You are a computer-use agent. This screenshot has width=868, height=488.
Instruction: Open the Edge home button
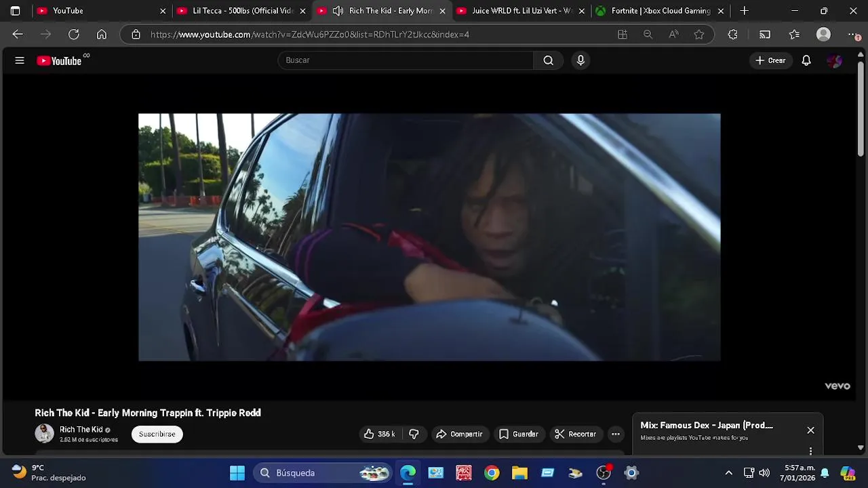tap(102, 35)
